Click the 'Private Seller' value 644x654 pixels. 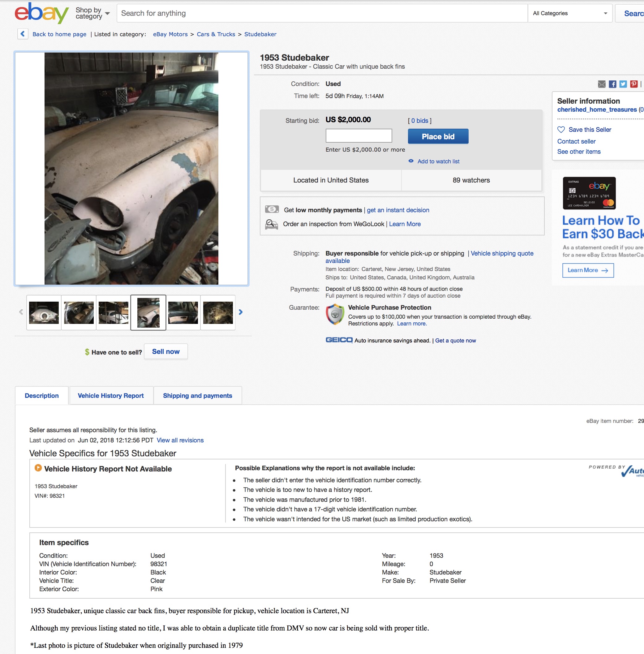click(x=448, y=581)
